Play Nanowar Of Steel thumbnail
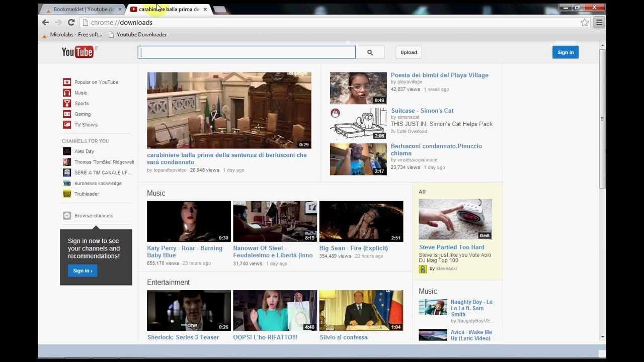 pos(275,221)
